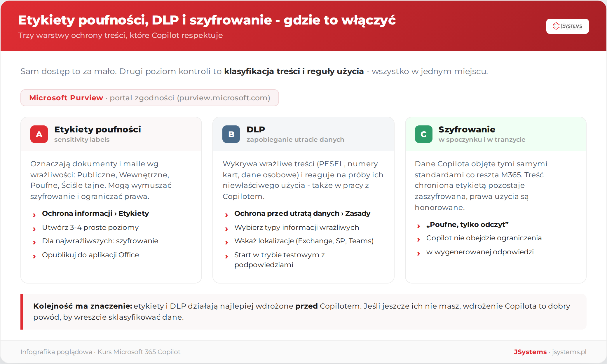Click the chevron beside 'Wybierz typy informacji wrażliwych'

[x=226, y=229]
